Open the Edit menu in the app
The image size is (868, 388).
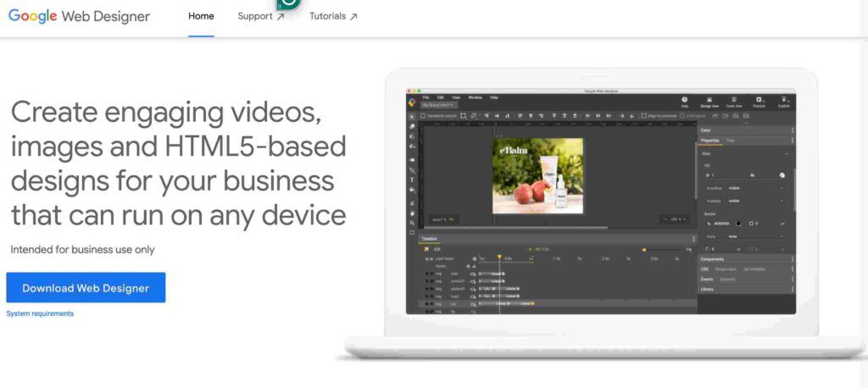click(x=441, y=97)
